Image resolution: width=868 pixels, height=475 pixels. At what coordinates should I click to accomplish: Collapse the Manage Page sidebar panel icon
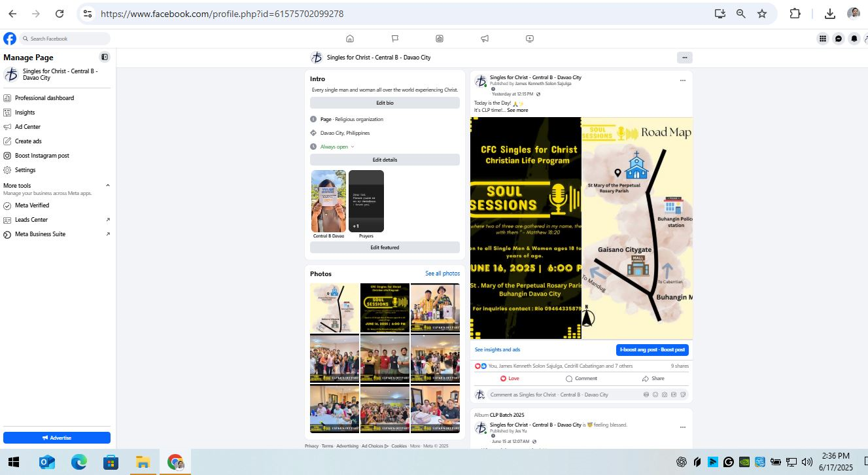(x=105, y=58)
